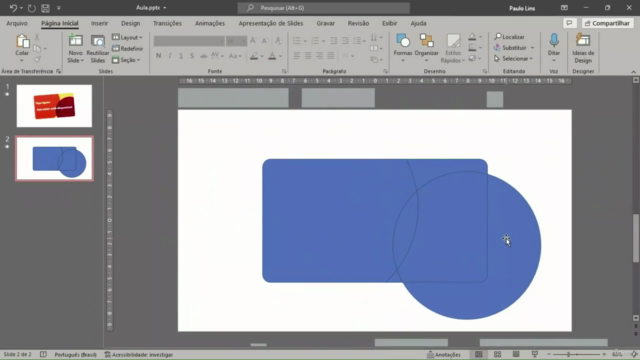Click the zoom slider in status bar
Screen dimensions: 640x360
577,354
